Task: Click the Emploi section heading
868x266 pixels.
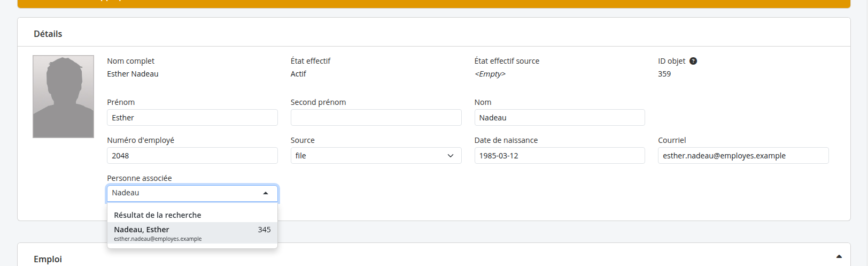Action: [x=48, y=259]
